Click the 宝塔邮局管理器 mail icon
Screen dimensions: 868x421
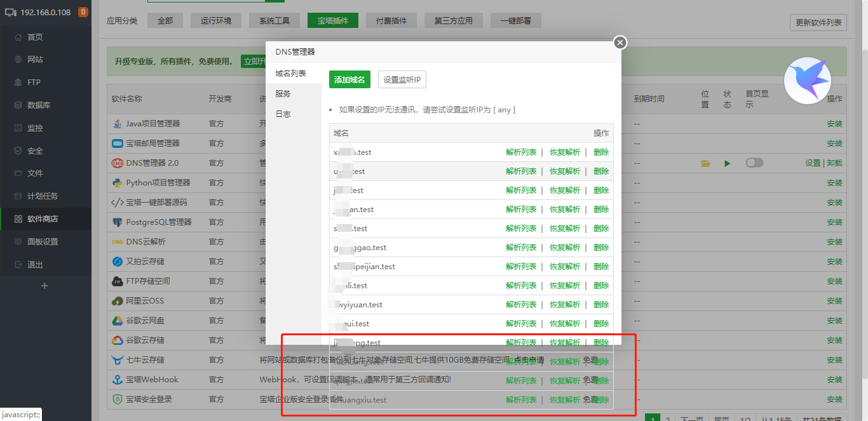(117, 143)
